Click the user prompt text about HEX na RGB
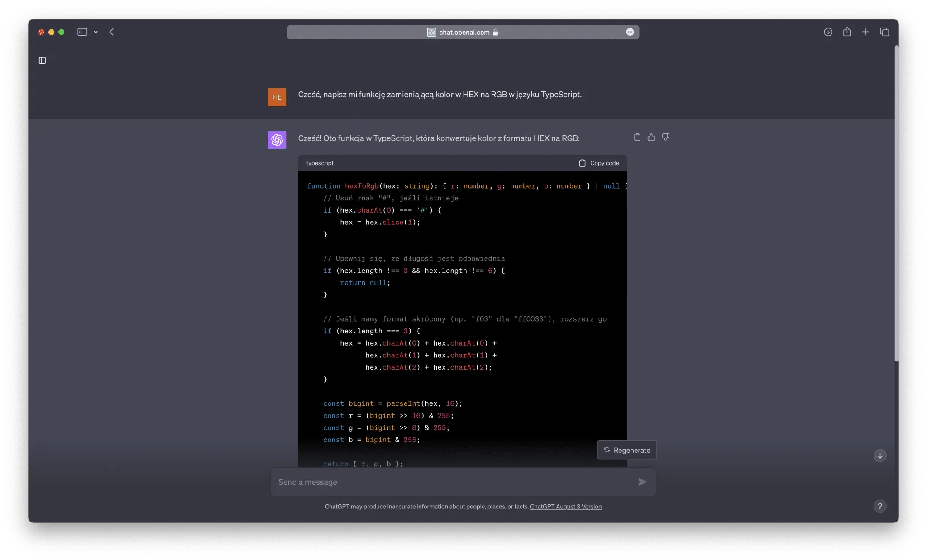Image resolution: width=927 pixels, height=560 pixels. 440,95
